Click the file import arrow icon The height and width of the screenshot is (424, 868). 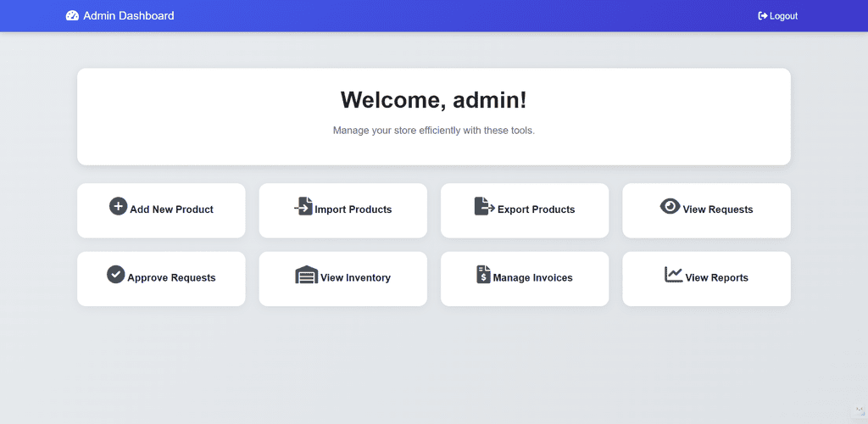coord(303,206)
